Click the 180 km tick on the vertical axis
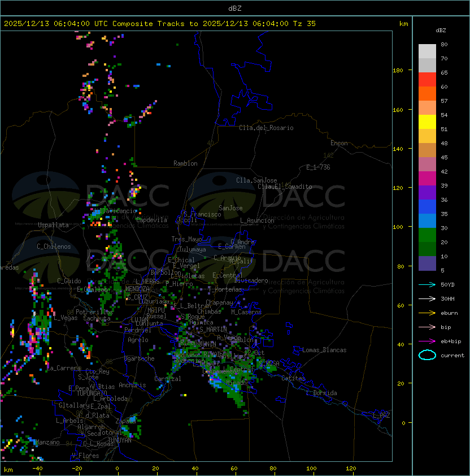The image size is (470, 476). pos(398,71)
